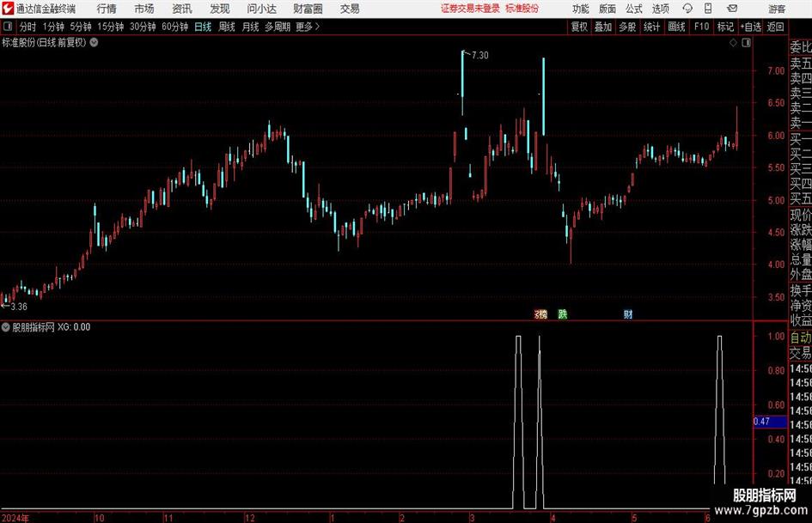The height and width of the screenshot is (523, 812).
Task: Open the 行情 menu
Action: pyautogui.click(x=107, y=9)
